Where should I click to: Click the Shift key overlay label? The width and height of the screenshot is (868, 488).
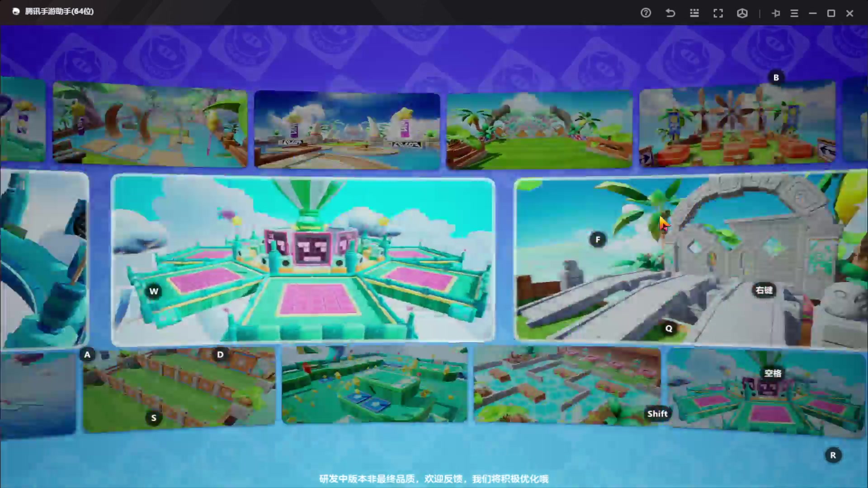pyautogui.click(x=657, y=413)
